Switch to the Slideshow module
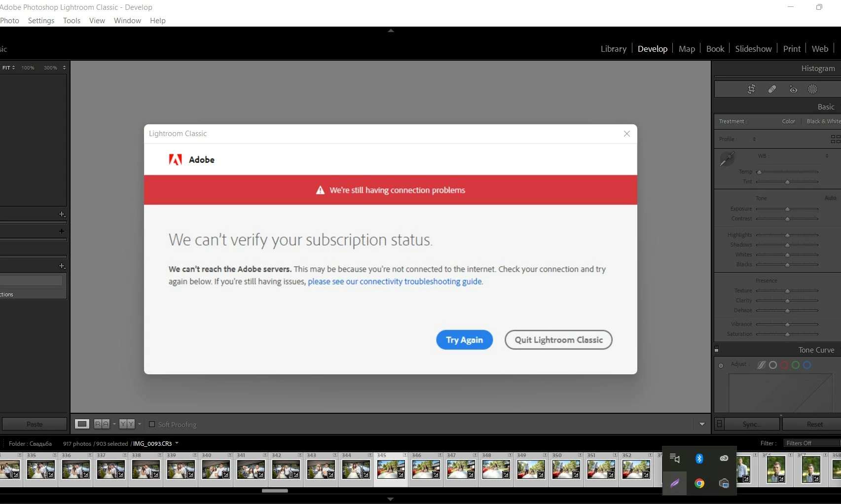Viewport: 841px width, 504px height. pyautogui.click(x=753, y=49)
